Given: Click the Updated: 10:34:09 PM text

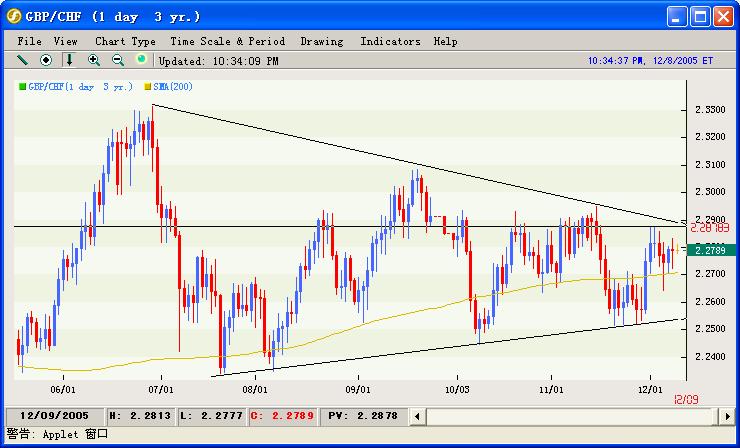Looking at the screenshot, I should (219, 61).
